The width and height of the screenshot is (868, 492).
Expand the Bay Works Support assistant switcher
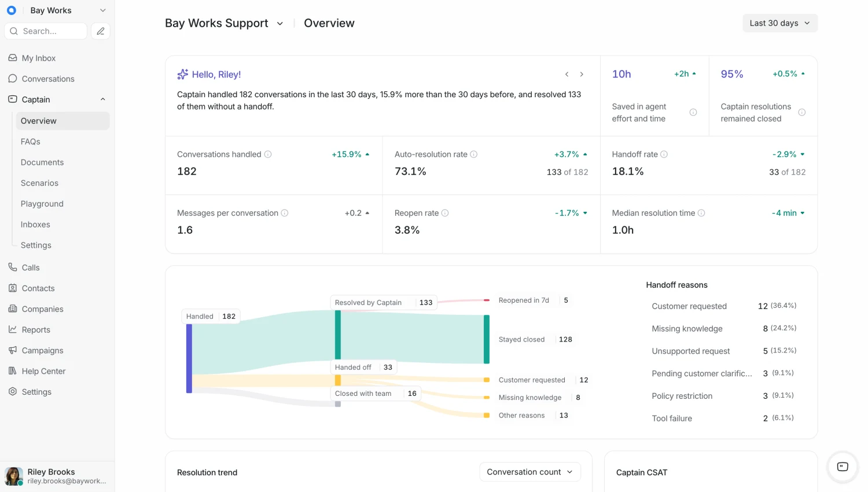[x=280, y=24]
